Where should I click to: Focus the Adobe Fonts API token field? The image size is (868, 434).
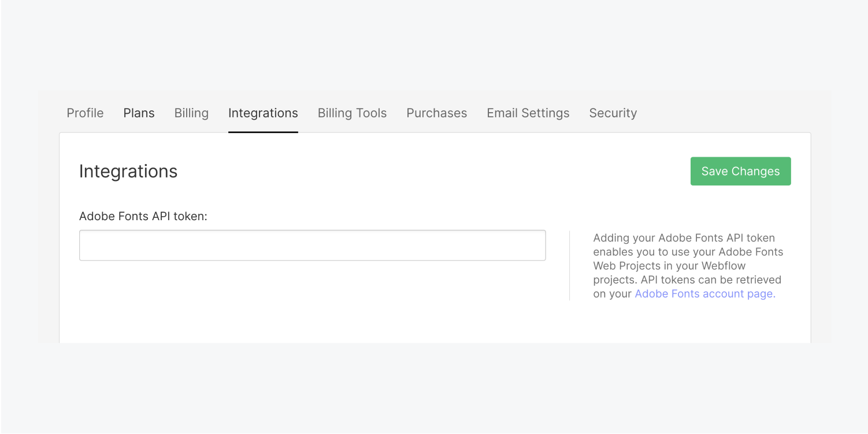coord(312,245)
